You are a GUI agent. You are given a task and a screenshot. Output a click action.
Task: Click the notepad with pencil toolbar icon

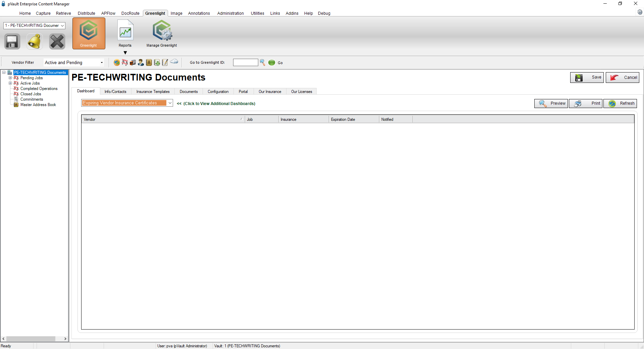(x=165, y=62)
